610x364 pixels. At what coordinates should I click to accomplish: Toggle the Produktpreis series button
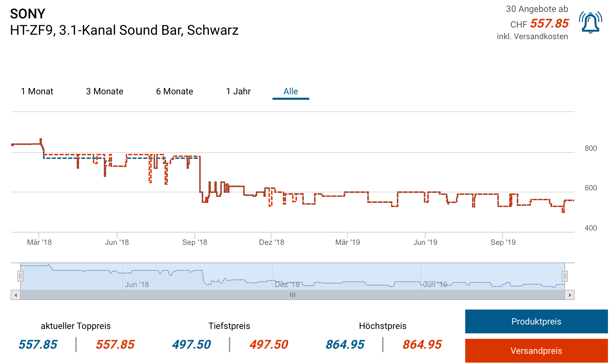[x=536, y=321]
